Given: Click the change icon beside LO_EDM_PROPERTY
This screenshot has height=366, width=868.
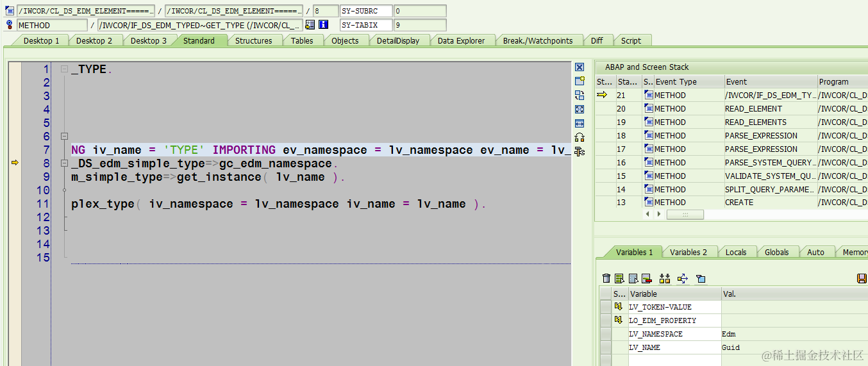Looking at the screenshot, I should tap(619, 320).
